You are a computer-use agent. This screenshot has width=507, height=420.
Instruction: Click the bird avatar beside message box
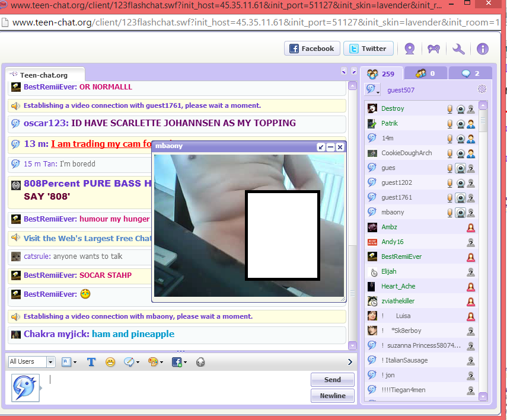(x=25, y=388)
